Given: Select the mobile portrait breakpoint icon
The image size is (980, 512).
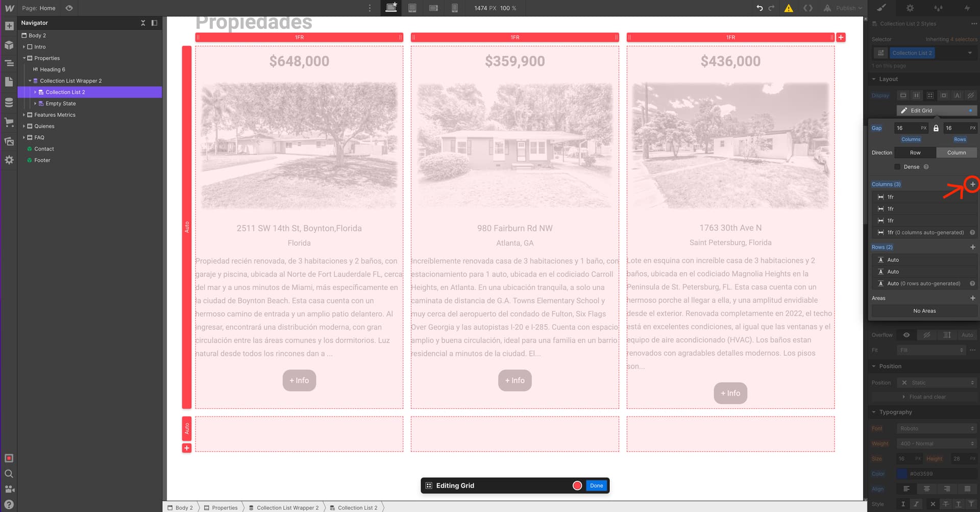Looking at the screenshot, I should [x=454, y=8].
